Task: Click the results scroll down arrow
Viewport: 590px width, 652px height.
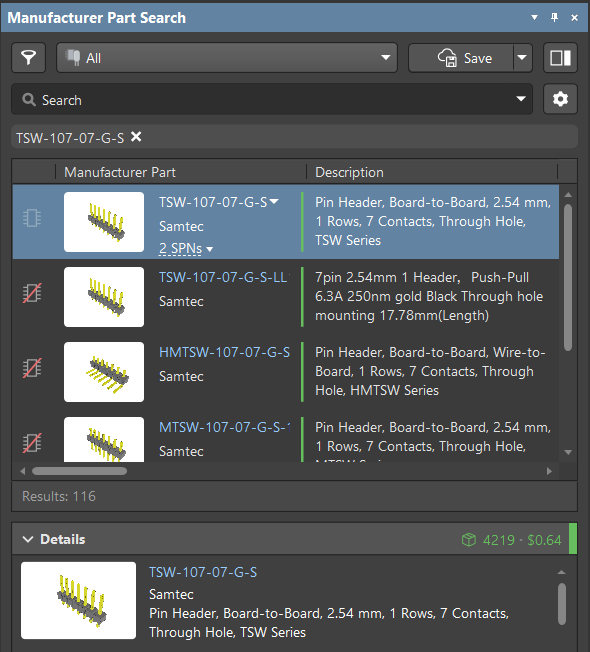Action: 568,452
